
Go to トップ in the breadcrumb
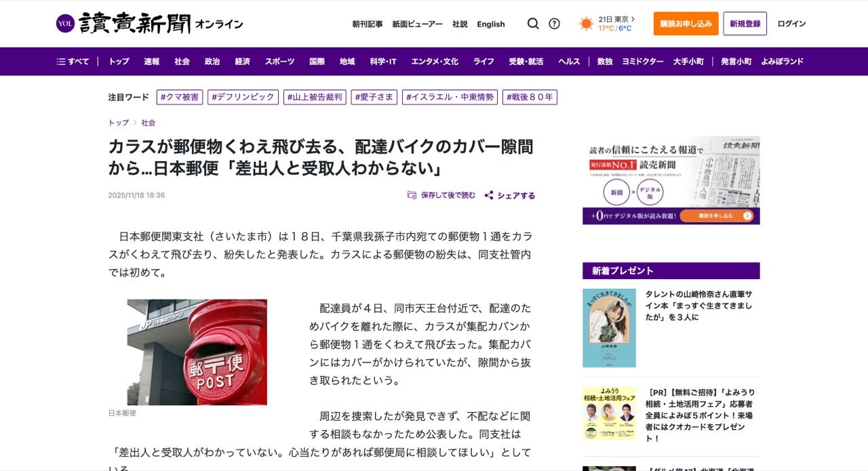pyautogui.click(x=119, y=123)
